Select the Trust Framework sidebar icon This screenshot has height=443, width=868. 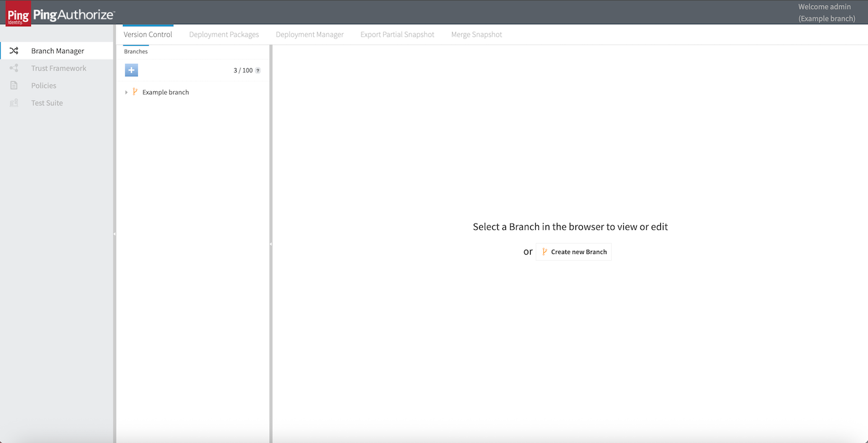pos(14,68)
